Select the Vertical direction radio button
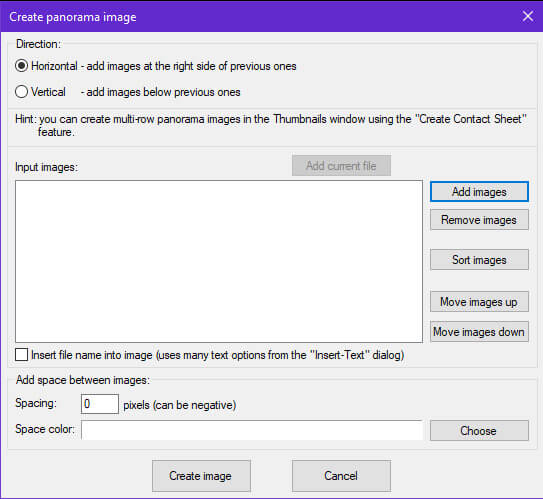The image size is (543, 499). (x=21, y=92)
